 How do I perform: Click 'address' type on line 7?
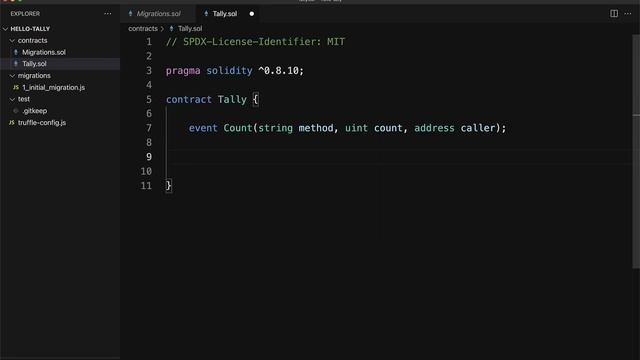pos(434,128)
